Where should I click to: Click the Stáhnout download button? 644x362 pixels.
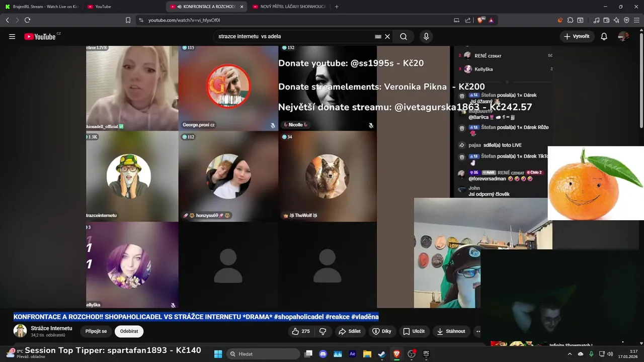click(x=451, y=331)
